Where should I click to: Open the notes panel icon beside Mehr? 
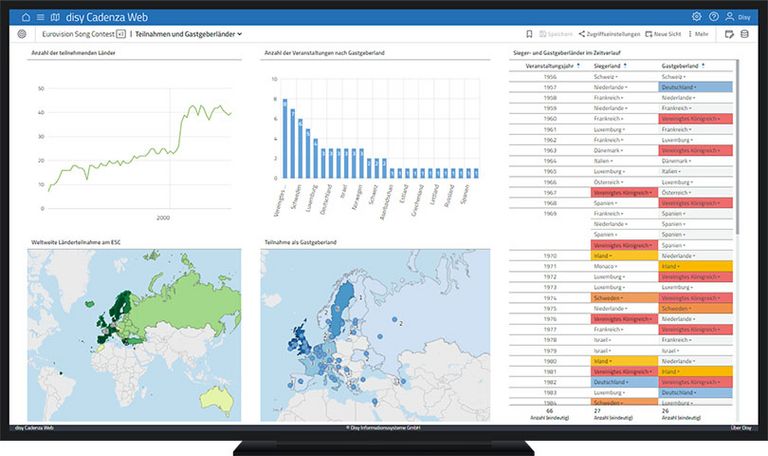click(x=729, y=34)
